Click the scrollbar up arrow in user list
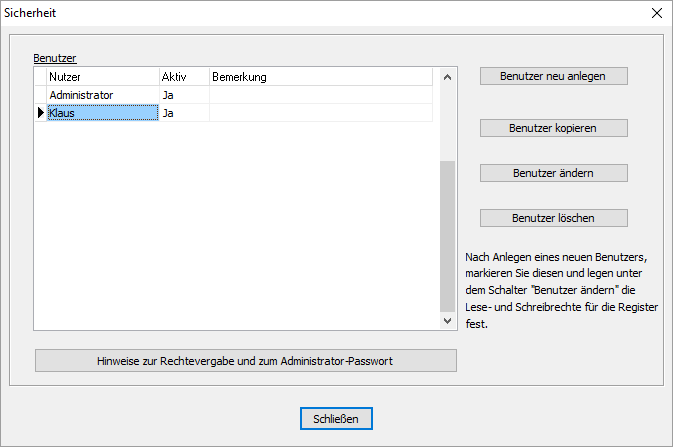Screen dimensions: 673x447 pos(447,77)
